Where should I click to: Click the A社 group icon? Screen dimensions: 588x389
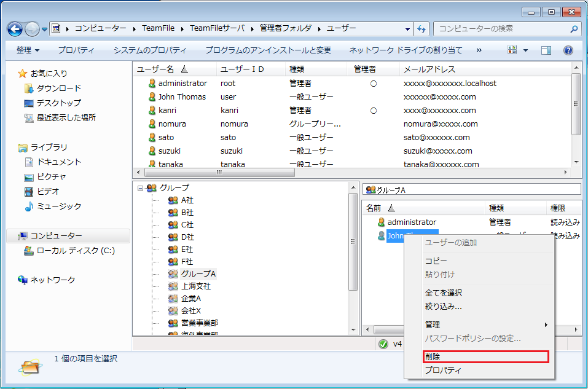[174, 200]
